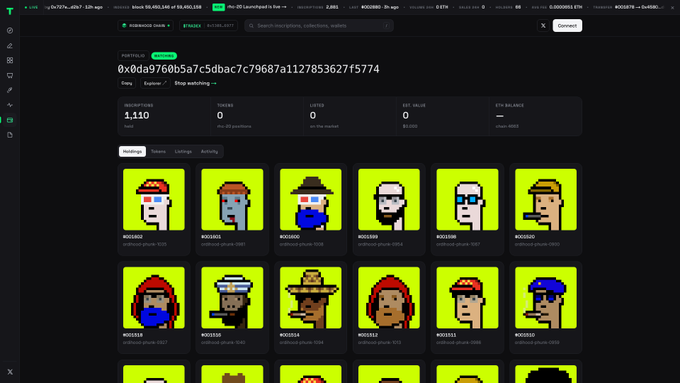Click the ETH Balance stat

click(535, 116)
